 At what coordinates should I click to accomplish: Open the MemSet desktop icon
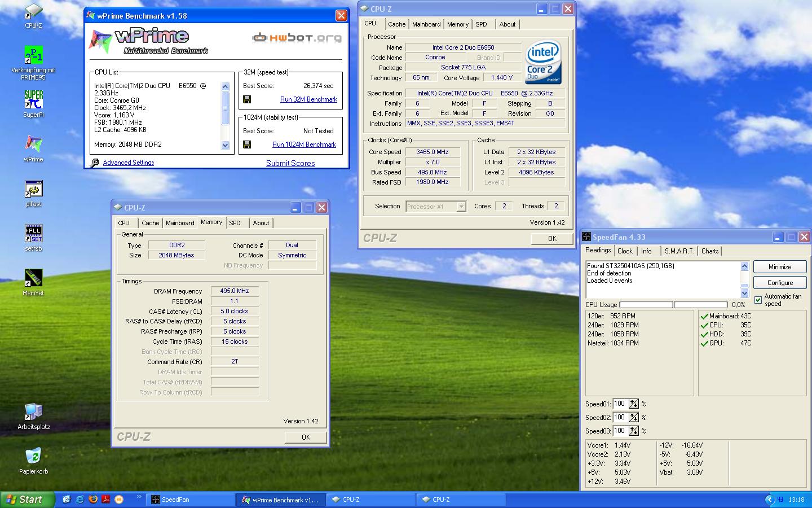pos(33,282)
